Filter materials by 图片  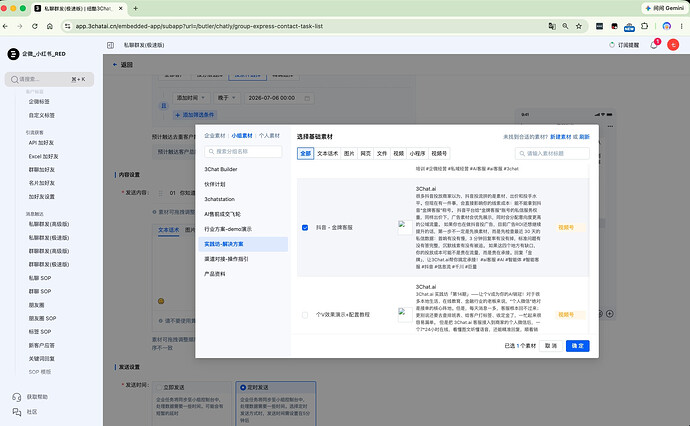[x=349, y=154]
